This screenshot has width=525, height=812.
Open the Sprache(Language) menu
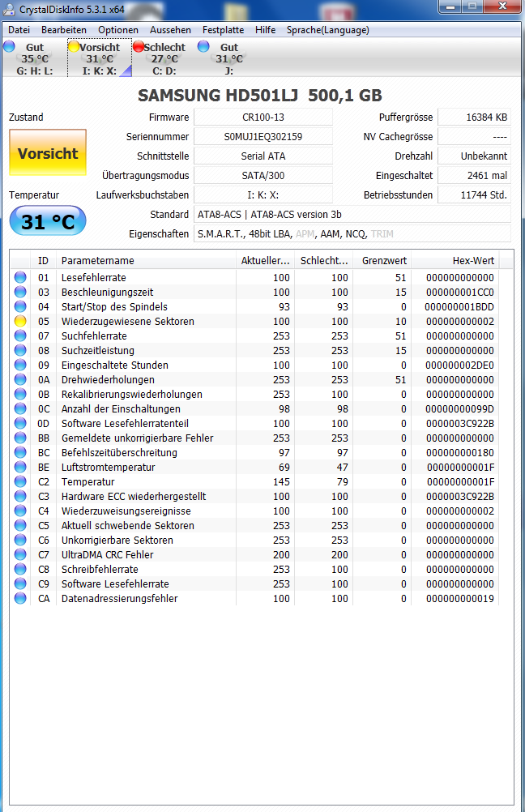[x=328, y=30]
